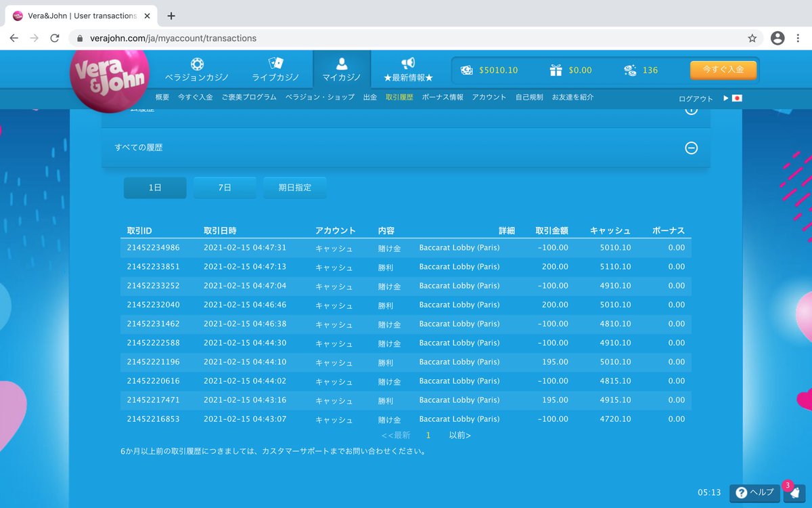812x508 pixels.
Task: Click 以前> older pagination link
Action: pyautogui.click(x=460, y=436)
